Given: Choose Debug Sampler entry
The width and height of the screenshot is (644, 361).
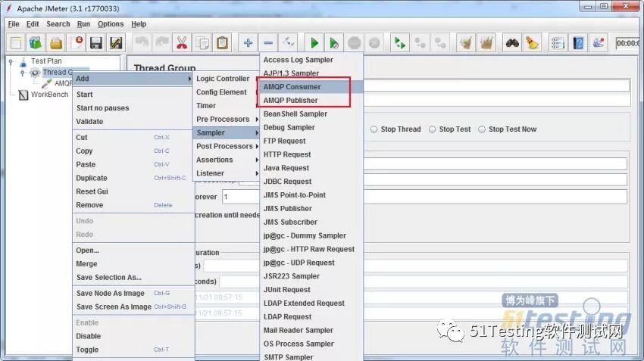Looking at the screenshot, I should [x=311, y=127].
